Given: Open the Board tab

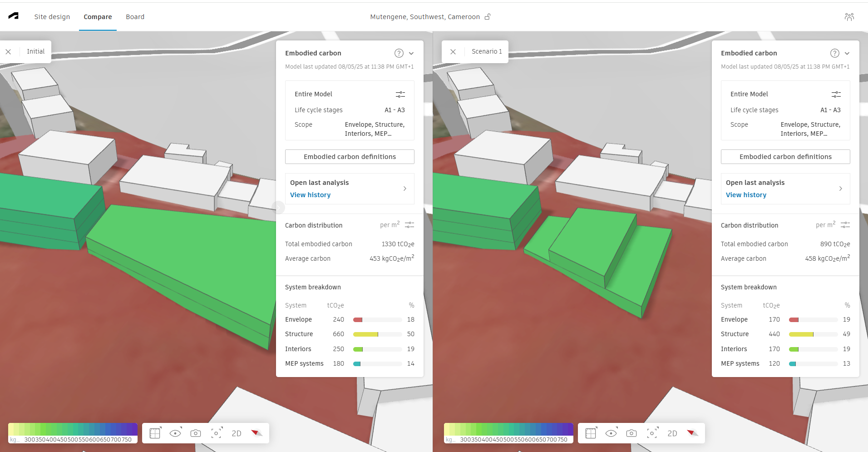Looking at the screenshot, I should (x=135, y=17).
